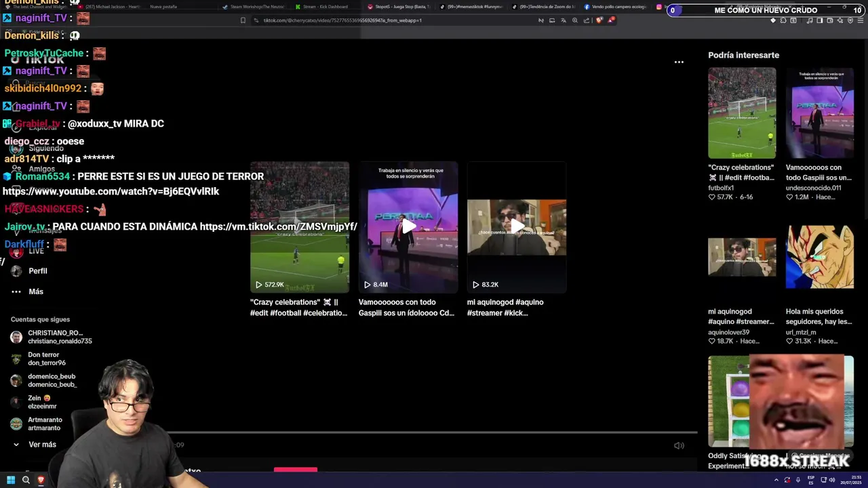Open the YouTube link in chat

[x=111, y=191]
